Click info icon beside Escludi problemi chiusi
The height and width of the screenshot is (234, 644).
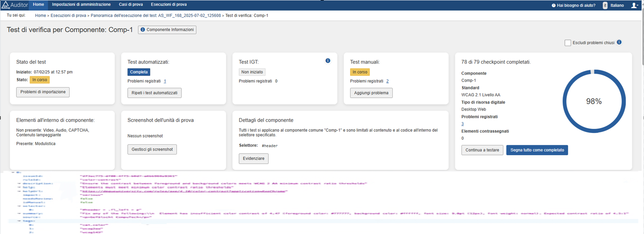point(619,43)
